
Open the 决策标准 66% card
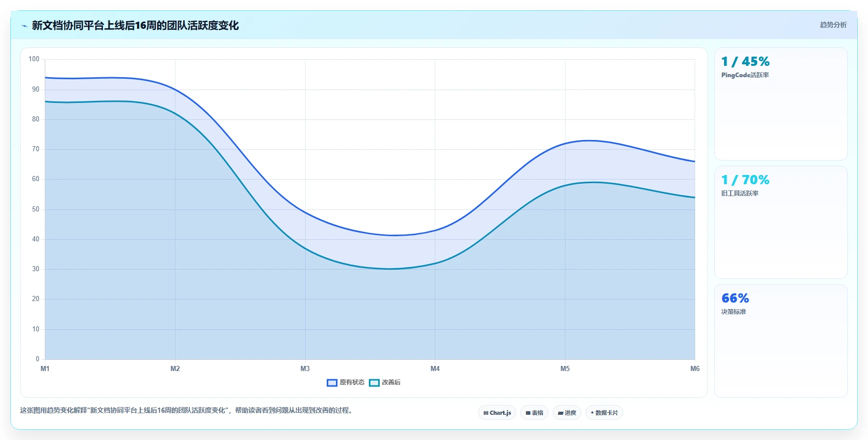[781, 341]
